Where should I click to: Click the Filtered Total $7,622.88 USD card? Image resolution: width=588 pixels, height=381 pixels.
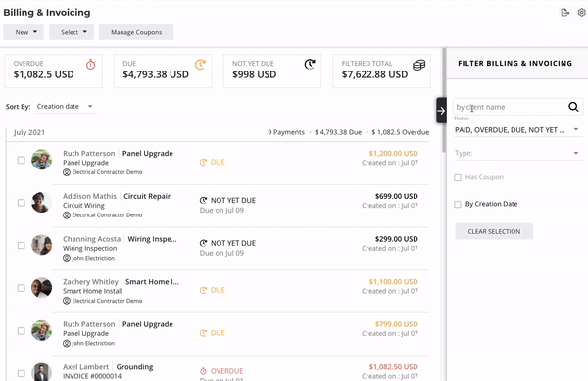pyautogui.click(x=382, y=71)
